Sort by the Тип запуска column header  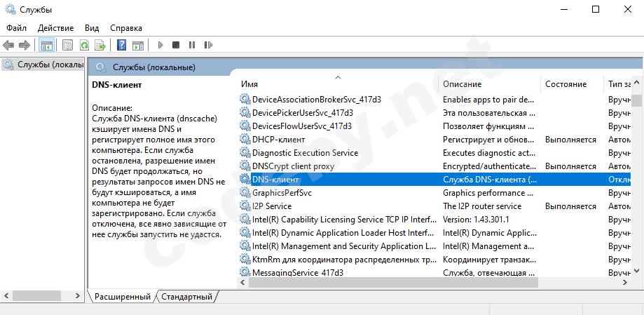[619, 84]
